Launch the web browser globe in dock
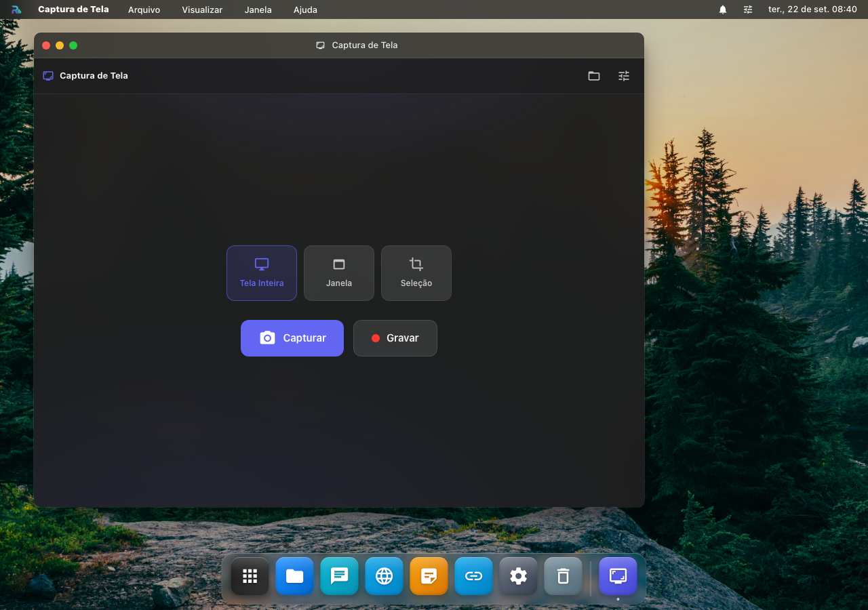 384,576
